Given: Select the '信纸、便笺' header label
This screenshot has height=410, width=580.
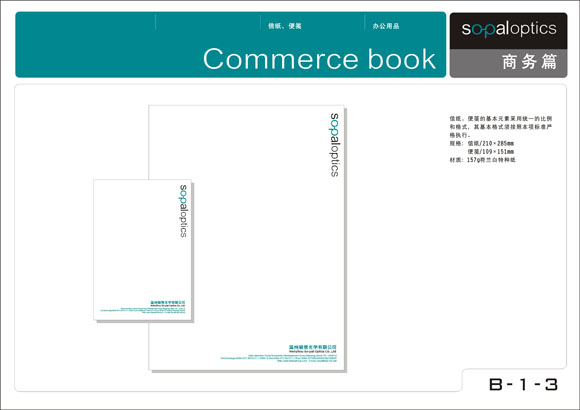Looking at the screenshot, I should pyautogui.click(x=285, y=26).
